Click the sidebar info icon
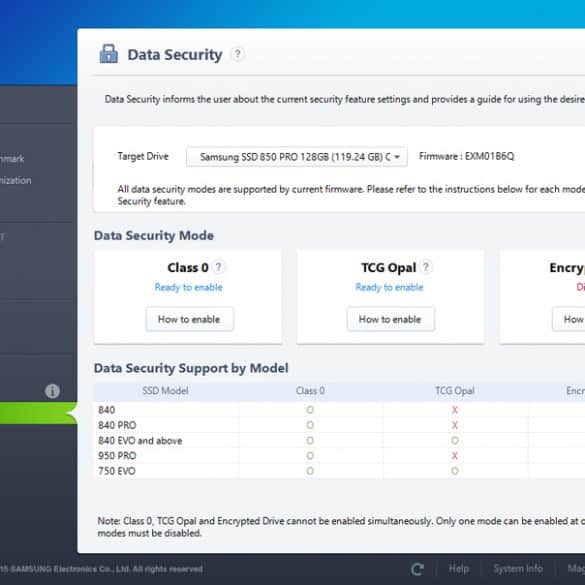This screenshot has height=585, width=585. point(52,391)
